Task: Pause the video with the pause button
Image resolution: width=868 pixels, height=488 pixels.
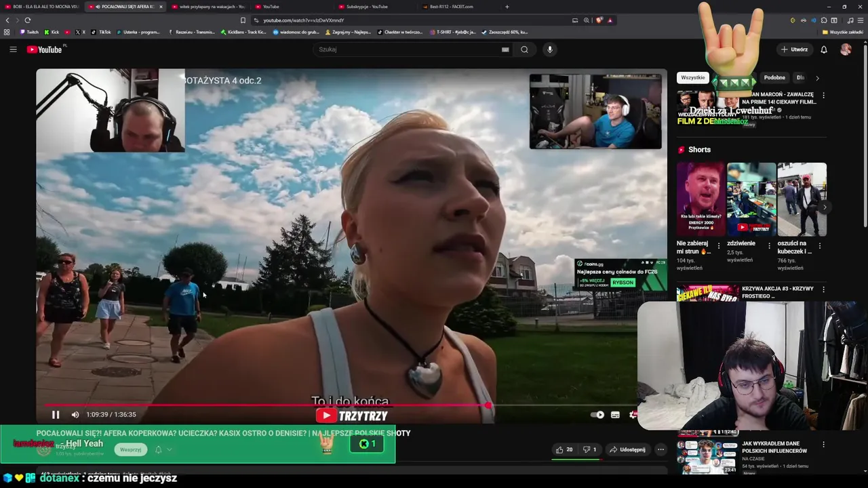Action: click(56, 415)
